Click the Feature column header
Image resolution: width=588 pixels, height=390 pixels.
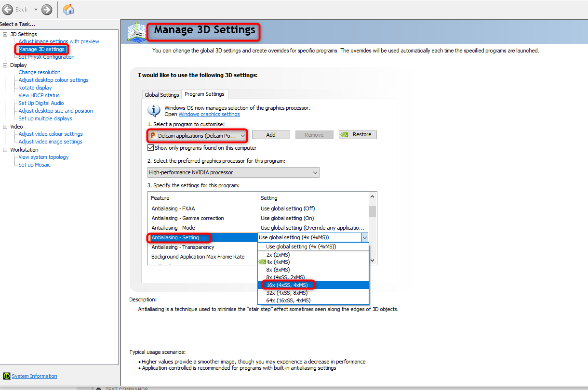point(203,198)
